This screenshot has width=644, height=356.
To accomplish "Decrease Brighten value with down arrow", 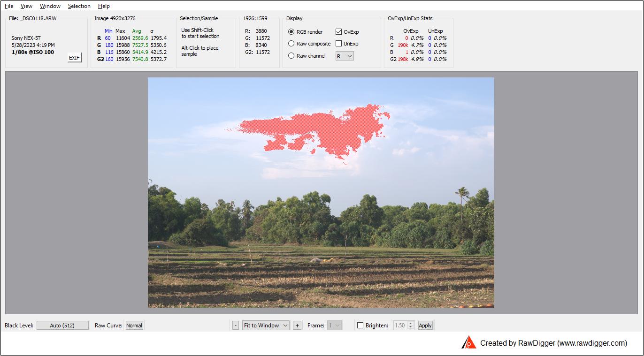I will click(411, 327).
